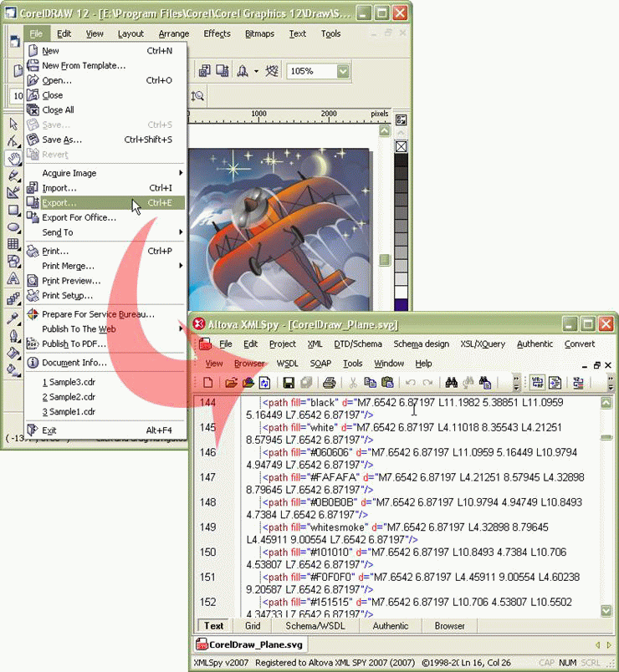Open the Bitmaps menu in CorelDRAW
The width and height of the screenshot is (619, 672).
(259, 33)
